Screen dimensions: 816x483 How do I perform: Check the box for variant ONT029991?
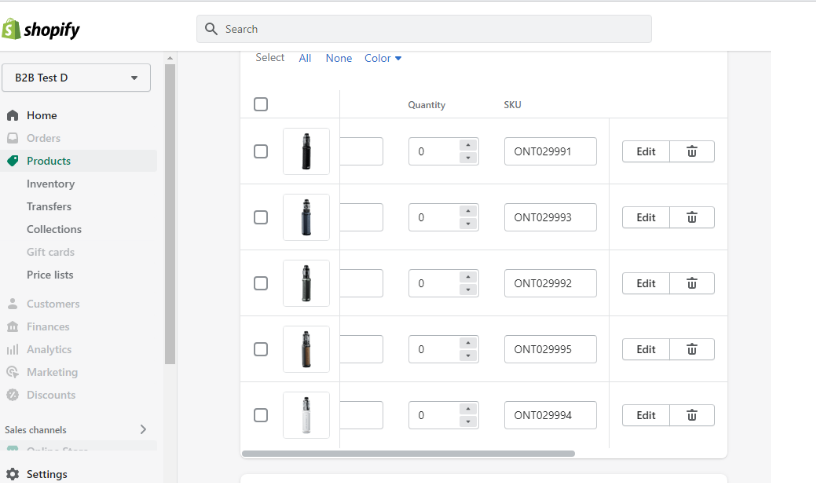pos(261,151)
